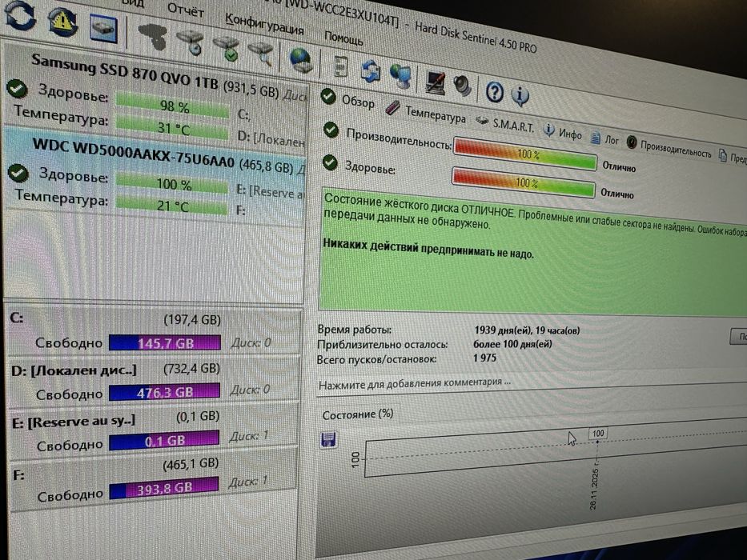Screen dimensions: 747x560
Task: Click the '(732,4 GB)' size of D: partition
Action: click(x=191, y=369)
